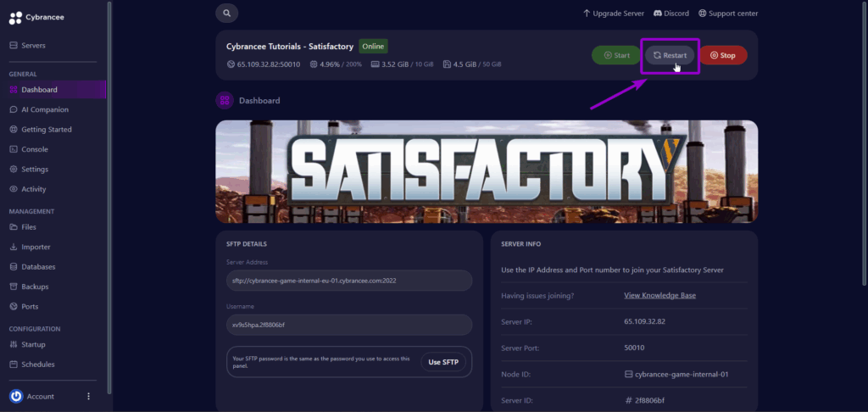Click the Dashboard grid icon in sidebar
This screenshot has width=868, height=412.
14,90
